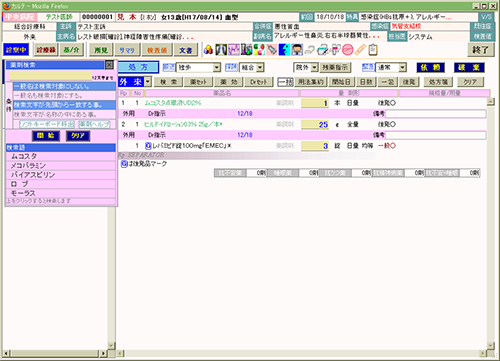Screen dimensions: 500x361
Task: Switch to 診察中 tab
Action: click(x=16, y=50)
